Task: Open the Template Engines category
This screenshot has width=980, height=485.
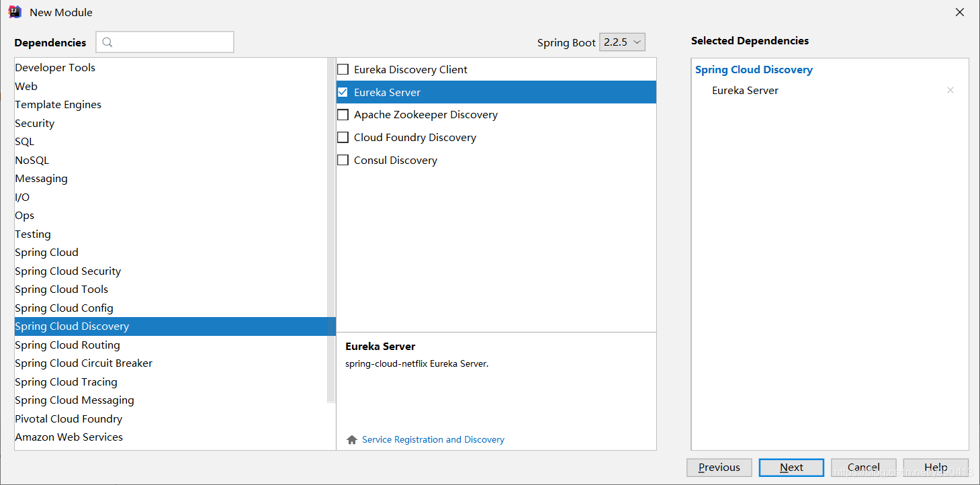Action: pyautogui.click(x=171, y=105)
